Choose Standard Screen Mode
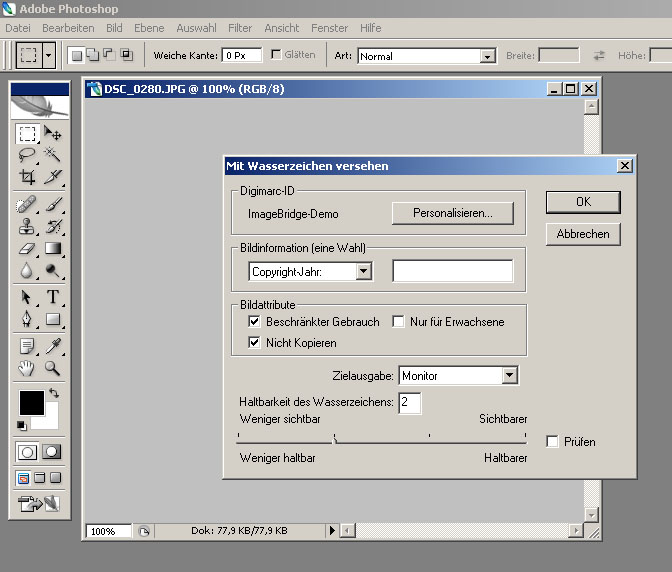Image resolution: width=672 pixels, height=572 pixels. [x=24, y=478]
